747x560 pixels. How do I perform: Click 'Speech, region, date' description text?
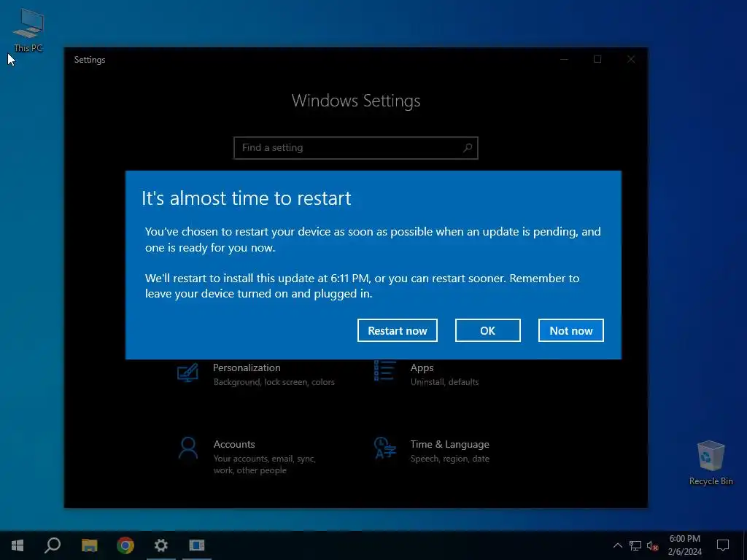tap(449, 459)
